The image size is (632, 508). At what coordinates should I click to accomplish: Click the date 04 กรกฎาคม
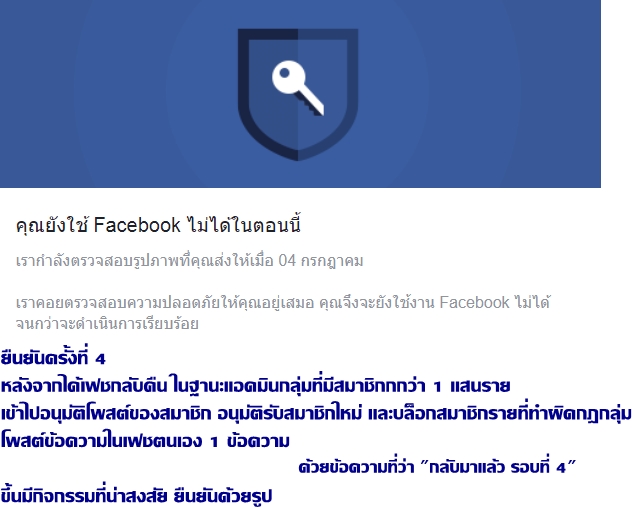pos(321,261)
